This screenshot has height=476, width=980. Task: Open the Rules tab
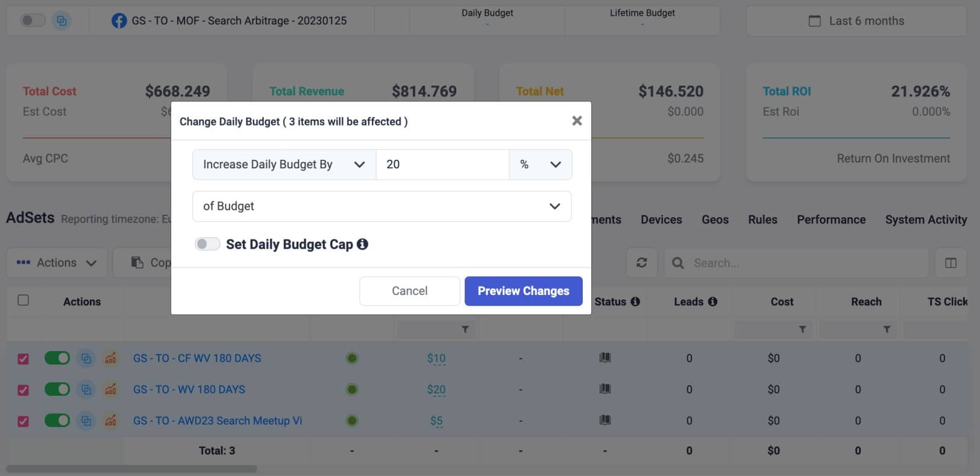coord(762,220)
